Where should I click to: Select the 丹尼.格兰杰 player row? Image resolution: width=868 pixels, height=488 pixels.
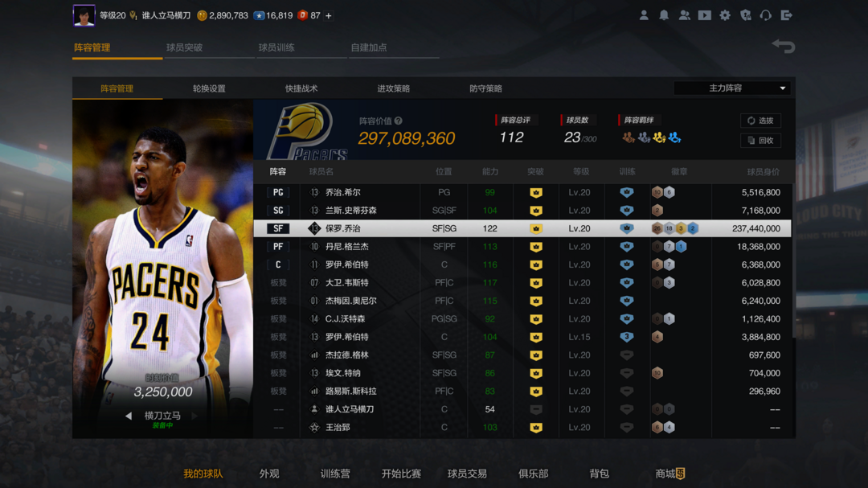[x=522, y=247]
